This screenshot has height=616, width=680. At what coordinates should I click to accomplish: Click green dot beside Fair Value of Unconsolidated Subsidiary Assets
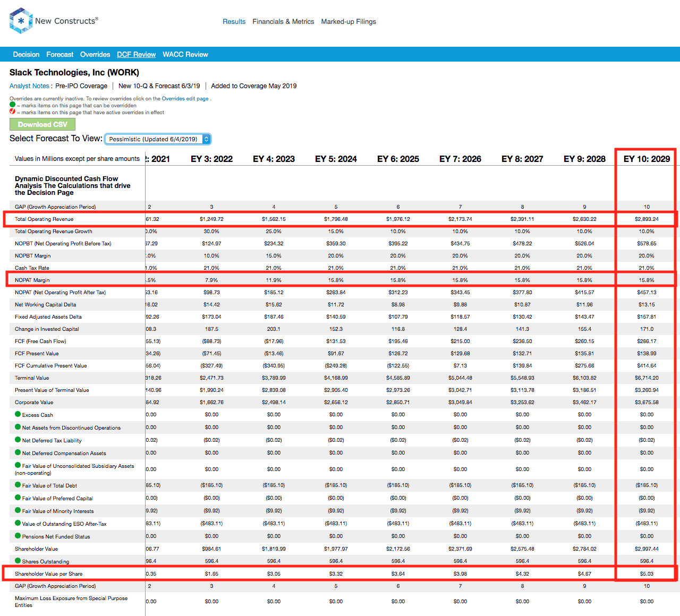pos(18,465)
